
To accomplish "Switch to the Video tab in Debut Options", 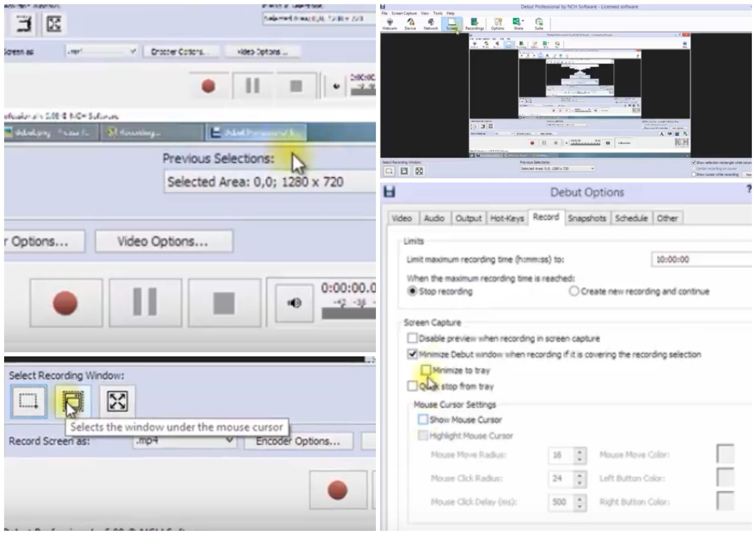I will (x=402, y=218).
